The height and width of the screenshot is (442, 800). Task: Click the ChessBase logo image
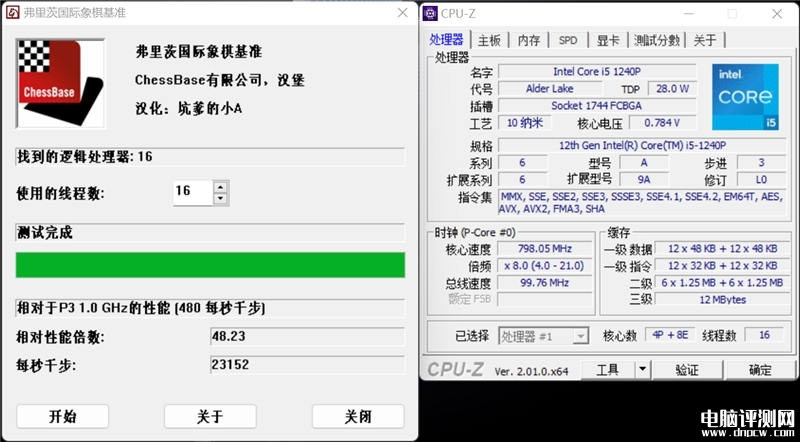(x=61, y=83)
